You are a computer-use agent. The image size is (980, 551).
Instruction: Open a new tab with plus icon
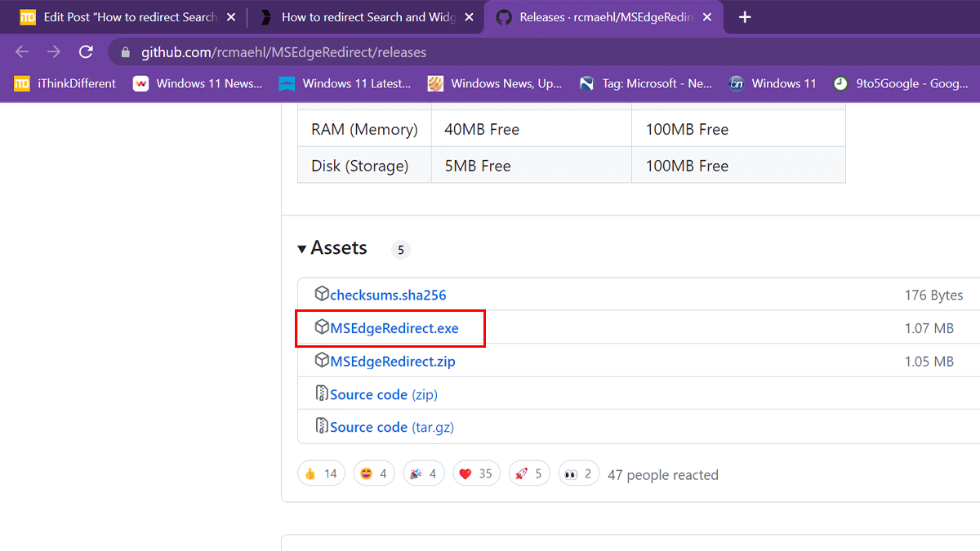[744, 17]
